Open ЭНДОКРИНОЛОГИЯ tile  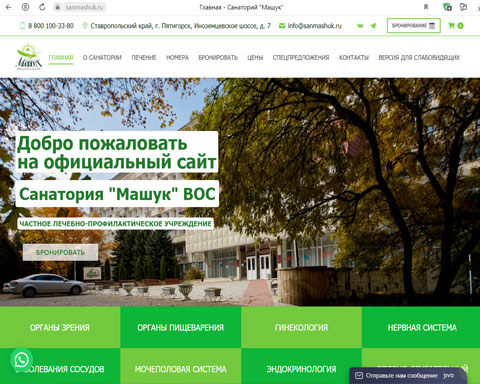click(301, 368)
